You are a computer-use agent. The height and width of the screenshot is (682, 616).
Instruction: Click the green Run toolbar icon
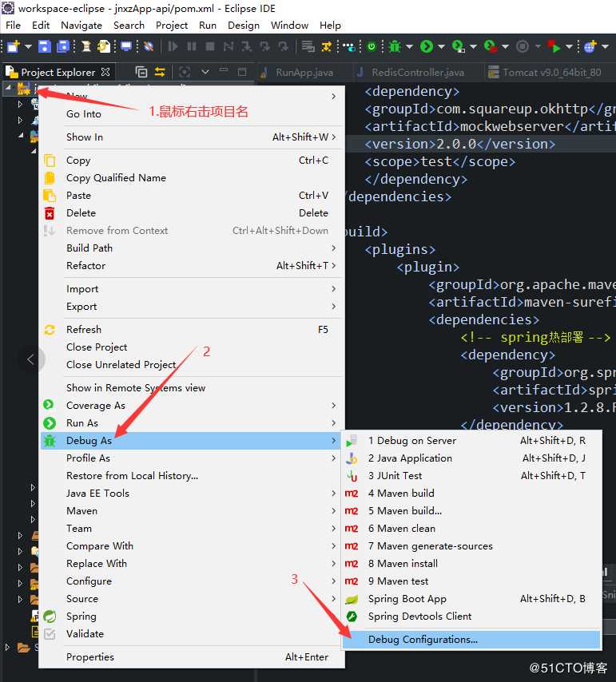(427, 46)
